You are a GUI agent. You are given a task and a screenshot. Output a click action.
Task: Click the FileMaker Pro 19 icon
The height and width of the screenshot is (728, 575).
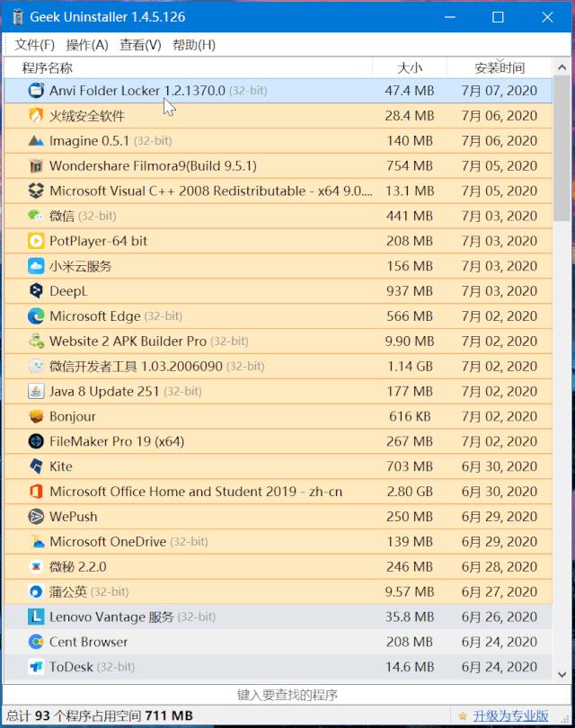(36, 441)
